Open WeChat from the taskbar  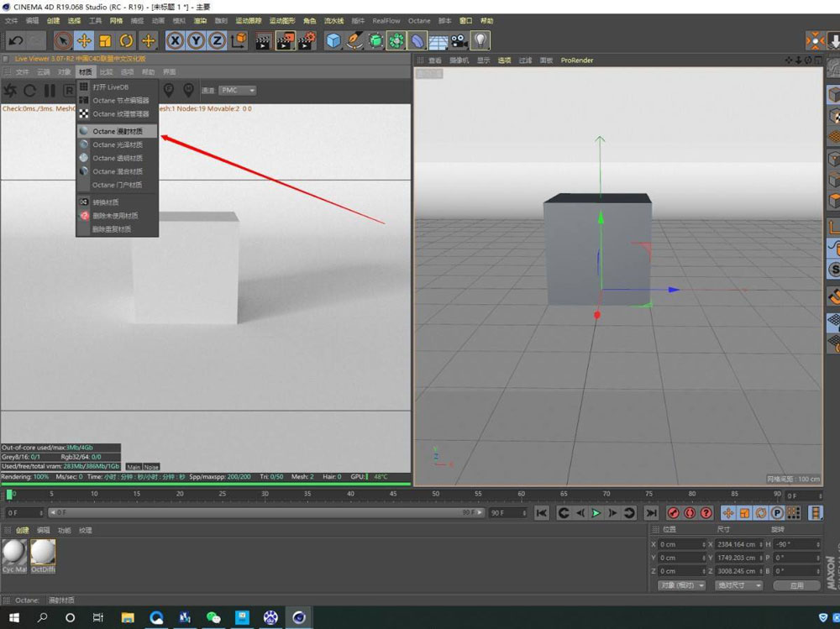[x=213, y=618]
